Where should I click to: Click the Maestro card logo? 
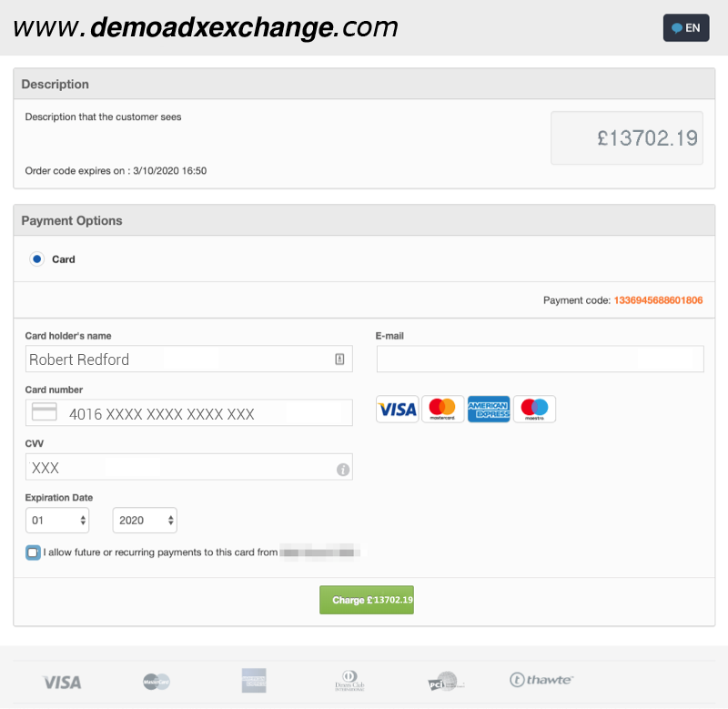[x=534, y=410]
